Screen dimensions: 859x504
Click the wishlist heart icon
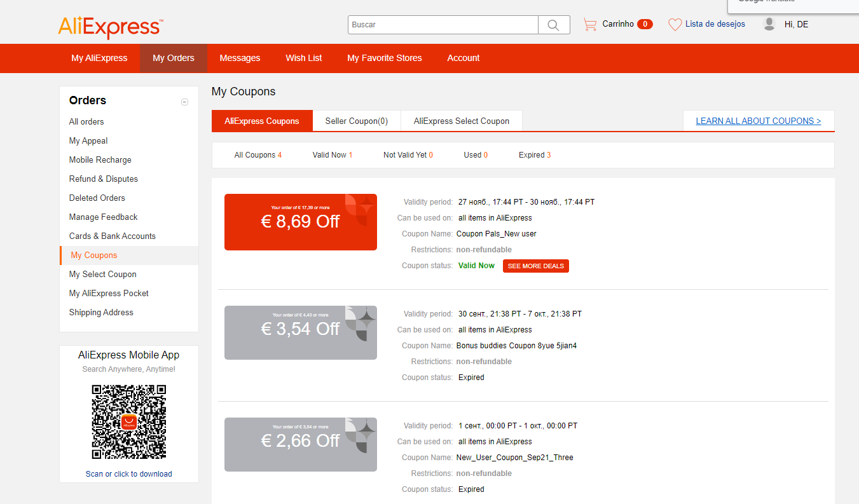tap(675, 25)
